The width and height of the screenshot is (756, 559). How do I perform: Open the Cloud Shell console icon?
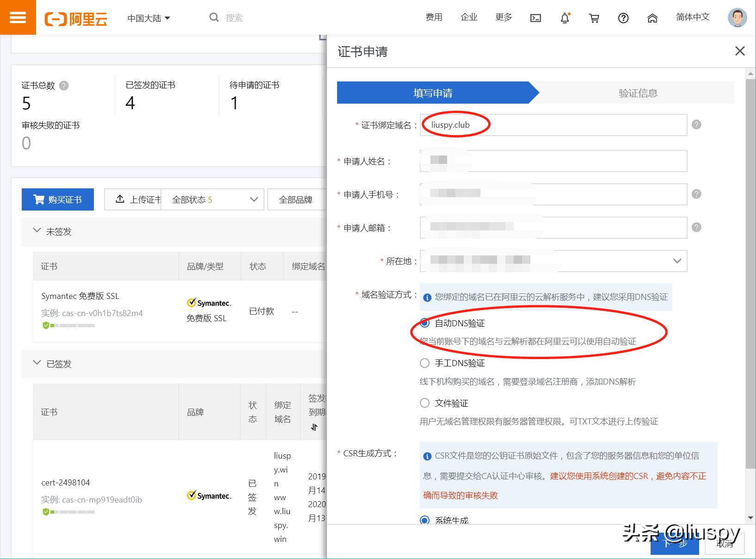[535, 18]
